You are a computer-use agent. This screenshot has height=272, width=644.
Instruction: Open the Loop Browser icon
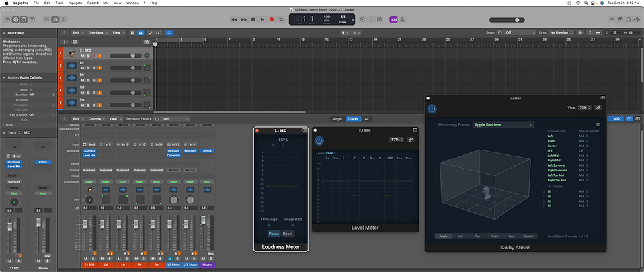coord(628,19)
